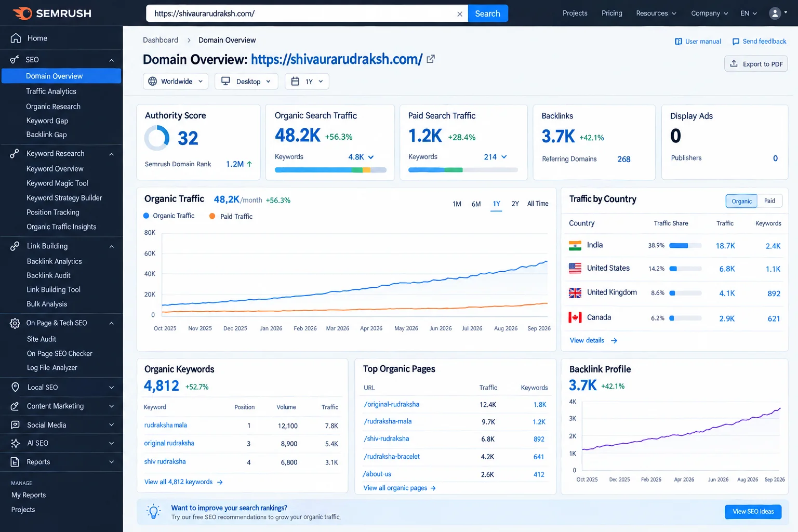Click the AI SEO sparkle icon
Viewport: 798px width, 532px height.
click(x=16, y=443)
